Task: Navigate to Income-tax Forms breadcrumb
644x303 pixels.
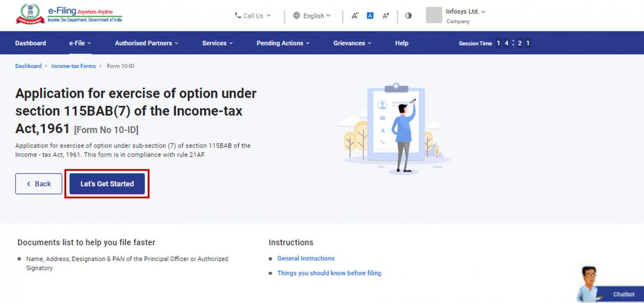Action: pyautogui.click(x=73, y=65)
